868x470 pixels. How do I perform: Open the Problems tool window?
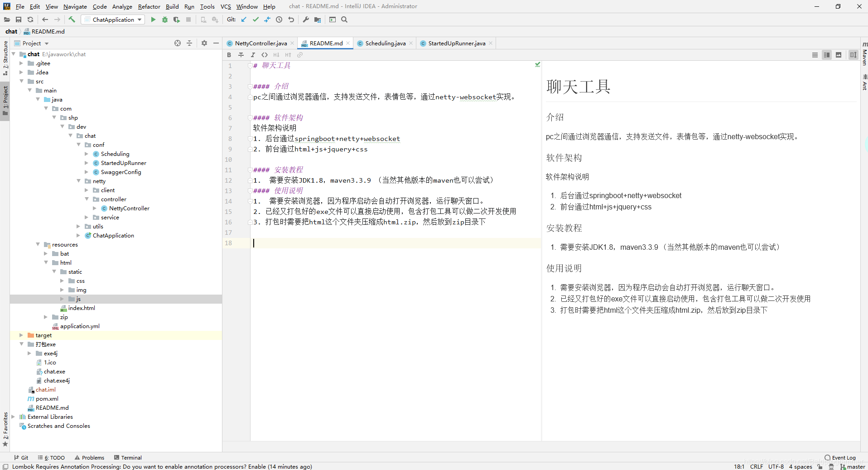click(x=90, y=457)
